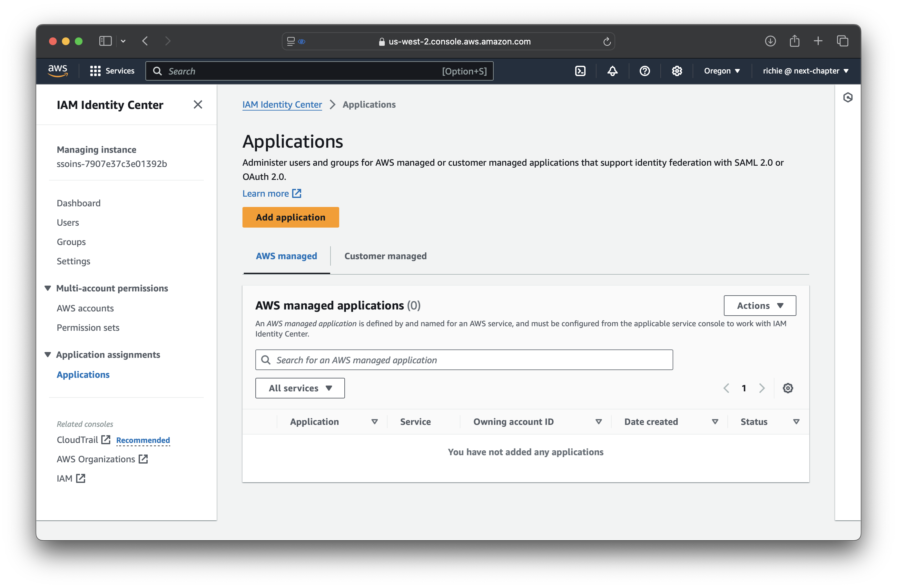Sort by Owning account ID column
The height and width of the screenshot is (588, 897).
point(598,421)
